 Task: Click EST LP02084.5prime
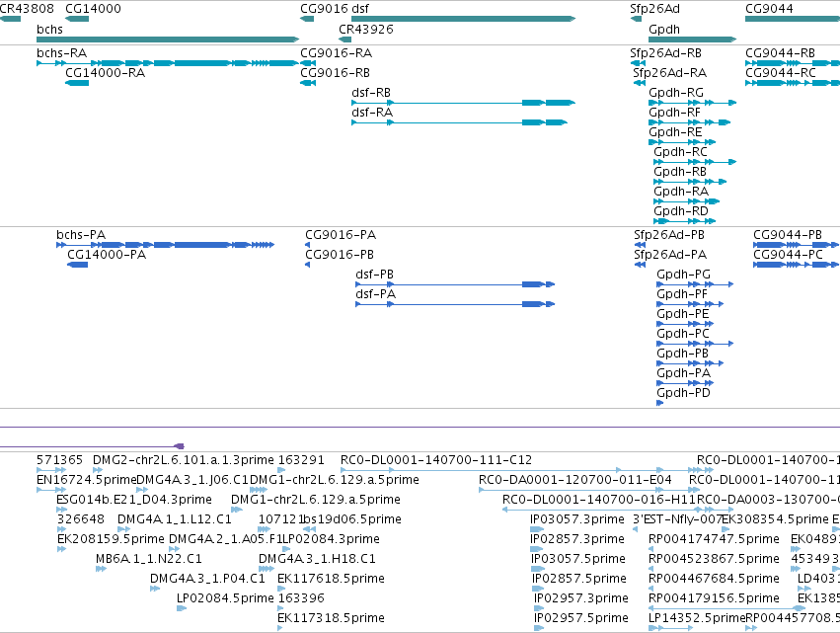point(182,608)
